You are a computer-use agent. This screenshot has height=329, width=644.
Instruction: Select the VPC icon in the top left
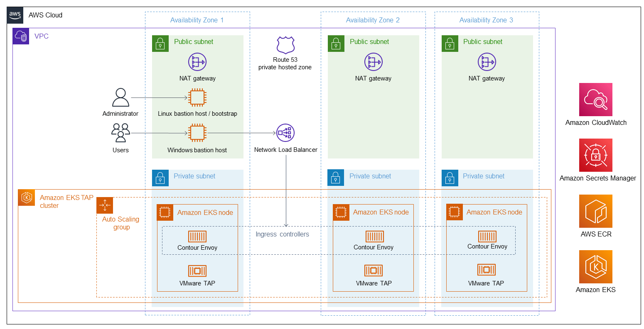[x=20, y=36]
